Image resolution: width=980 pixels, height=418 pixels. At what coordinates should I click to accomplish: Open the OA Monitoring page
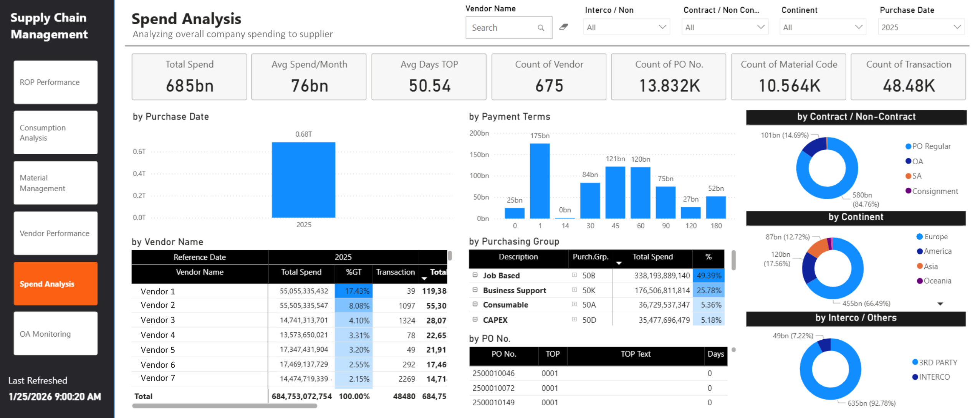coord(56,334)
